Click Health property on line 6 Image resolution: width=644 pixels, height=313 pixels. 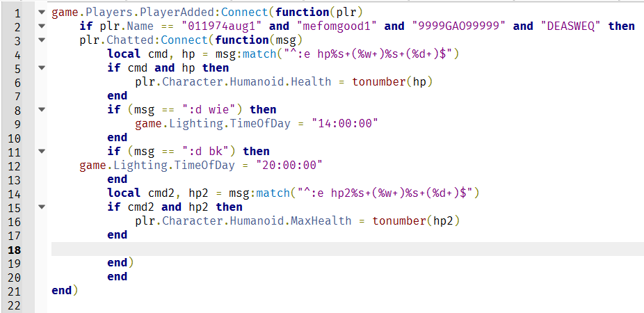[x=311, y=82]
